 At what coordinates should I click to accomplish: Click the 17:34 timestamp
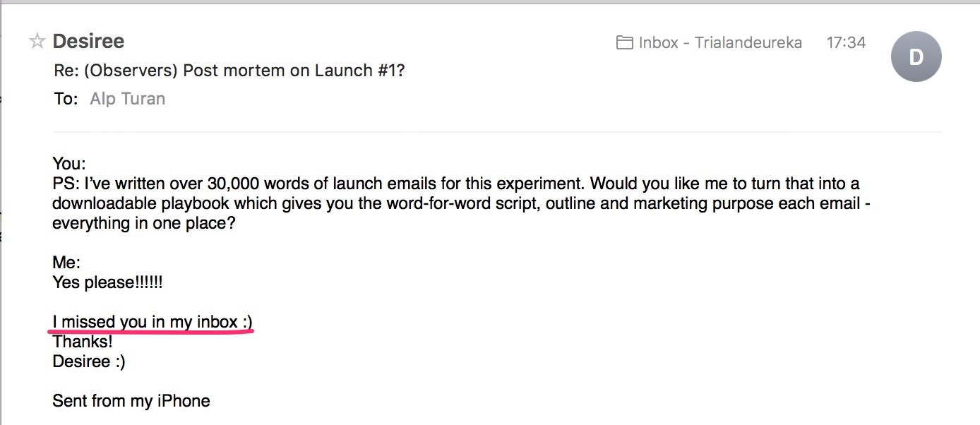pyautogui.click(x=846, y=42)
